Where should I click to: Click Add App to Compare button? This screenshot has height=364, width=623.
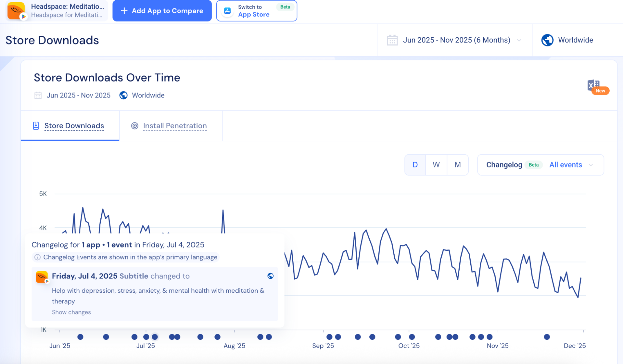pyautogui.click(x=162, y=11)
